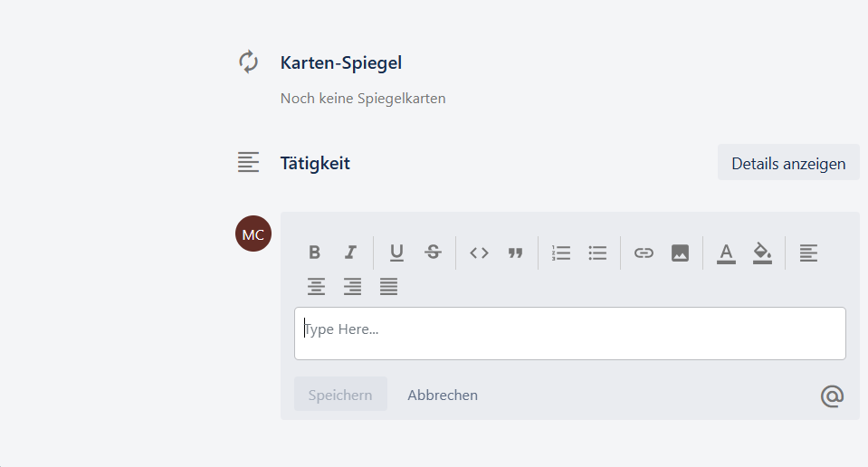Toggle bold formatting in editor toolbar
868x467 pixels.
[314, 253]
